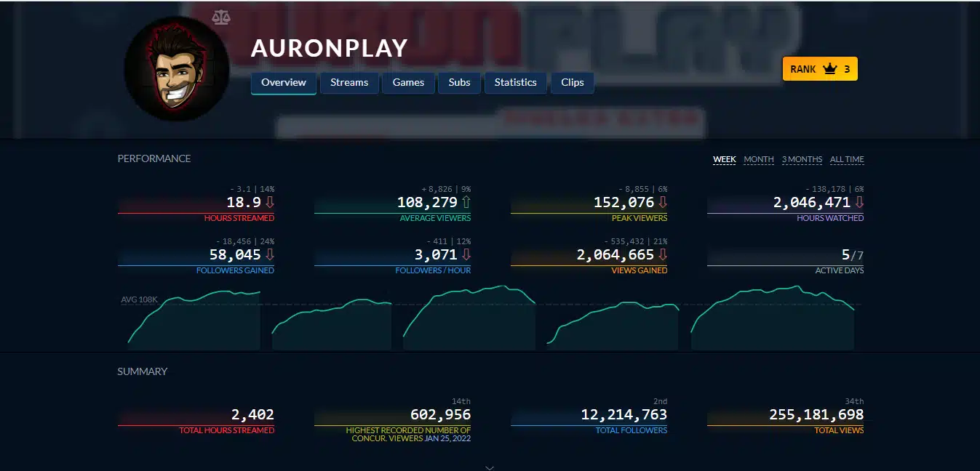
Task: Click the first stream chart with AVG 108K label
Action: tap(194, 320)
